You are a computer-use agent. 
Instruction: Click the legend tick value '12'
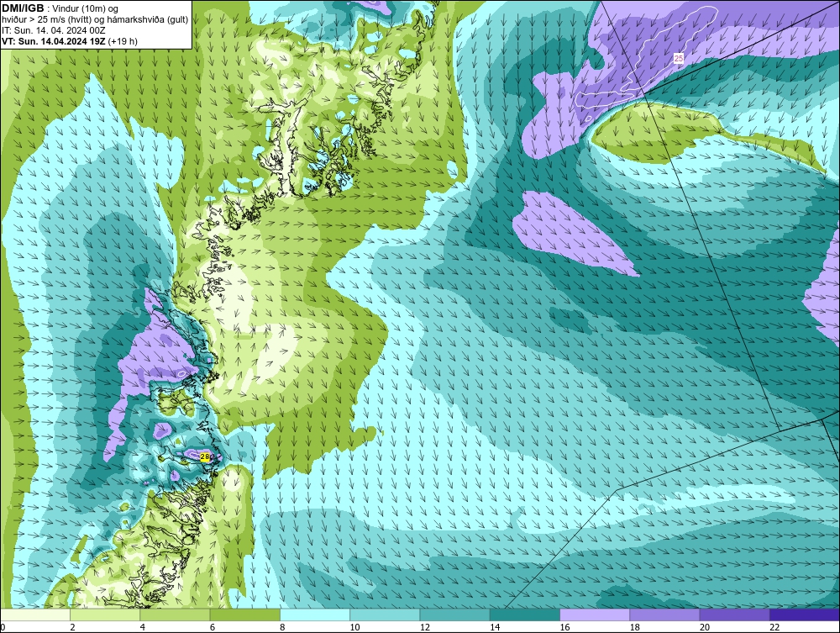point(425,627)
